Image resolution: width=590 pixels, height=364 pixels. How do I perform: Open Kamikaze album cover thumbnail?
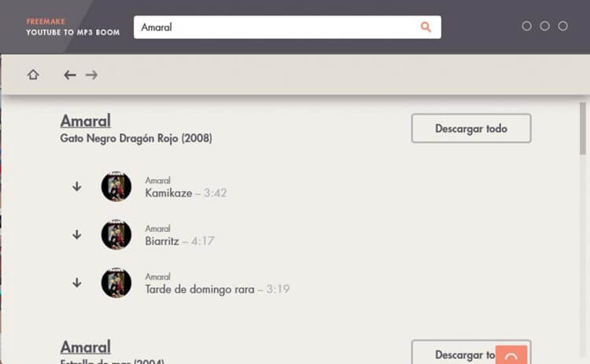116,186
